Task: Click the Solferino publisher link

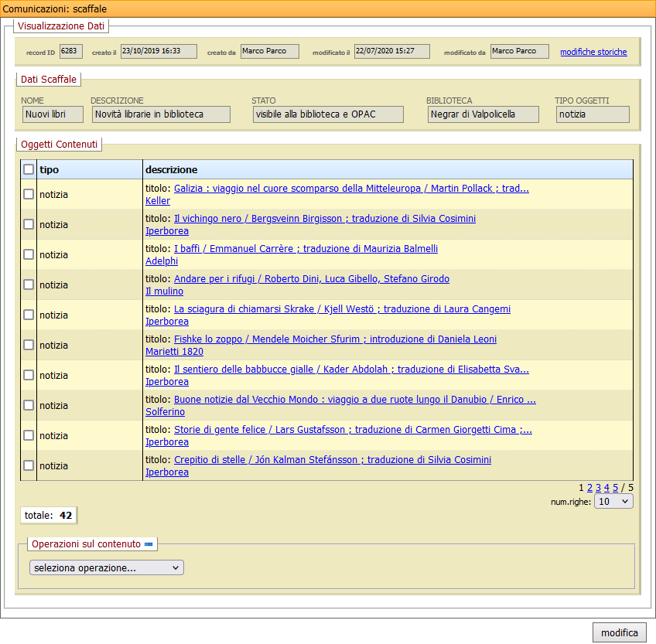Action: [x=165, y=412]
